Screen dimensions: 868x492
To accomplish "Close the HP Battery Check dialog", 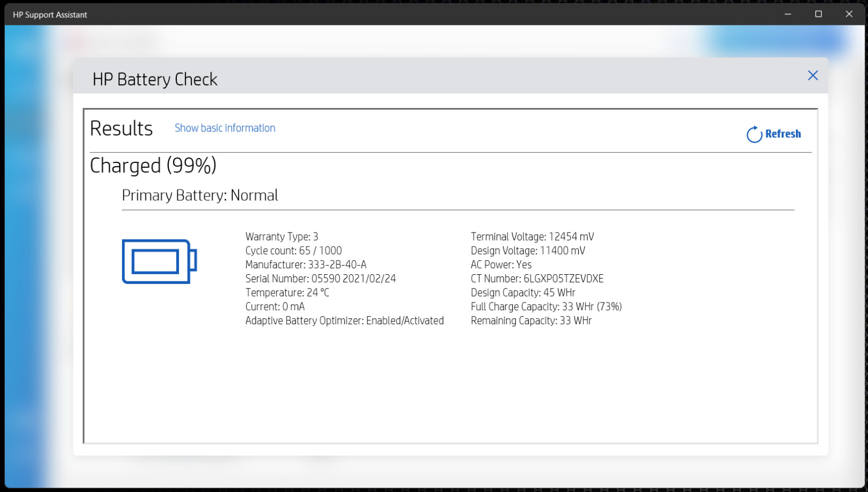I will 813,75.
